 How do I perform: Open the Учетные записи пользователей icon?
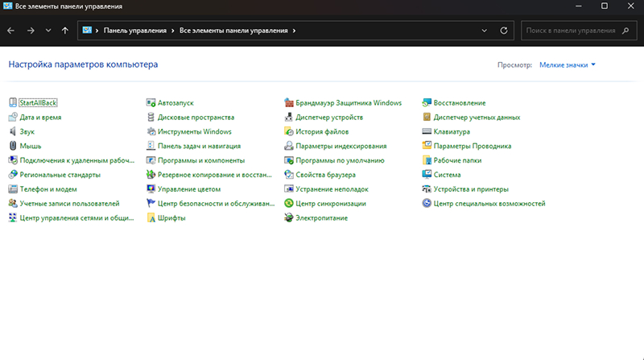[13, 204]
